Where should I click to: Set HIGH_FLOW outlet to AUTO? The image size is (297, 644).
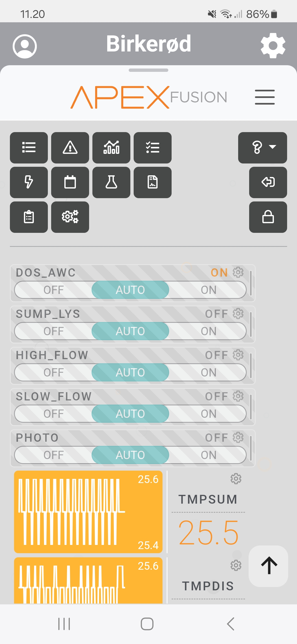tap(130, 373)
